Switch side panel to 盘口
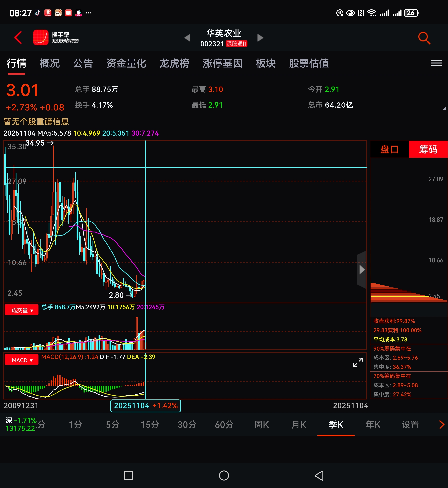 tap(389, 149)
